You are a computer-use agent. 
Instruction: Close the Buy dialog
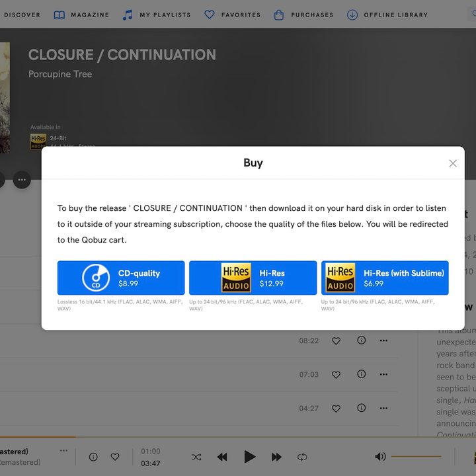click(x=453, y=163)
